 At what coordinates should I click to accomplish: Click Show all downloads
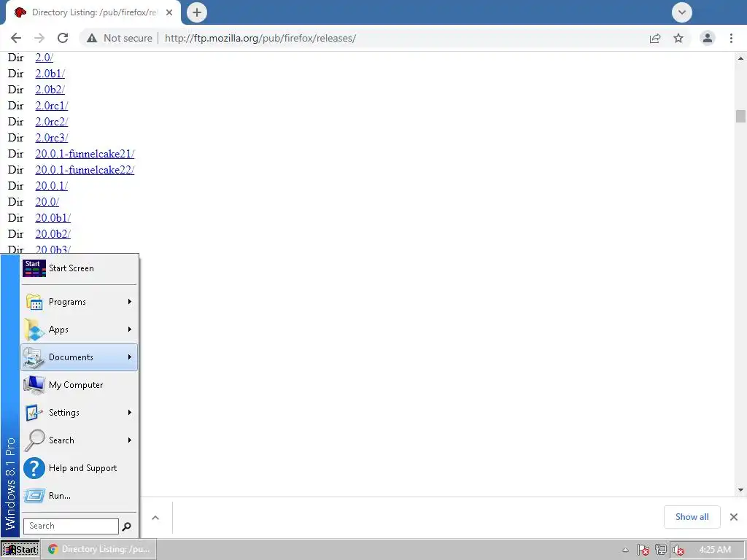(x=692, y=517)
